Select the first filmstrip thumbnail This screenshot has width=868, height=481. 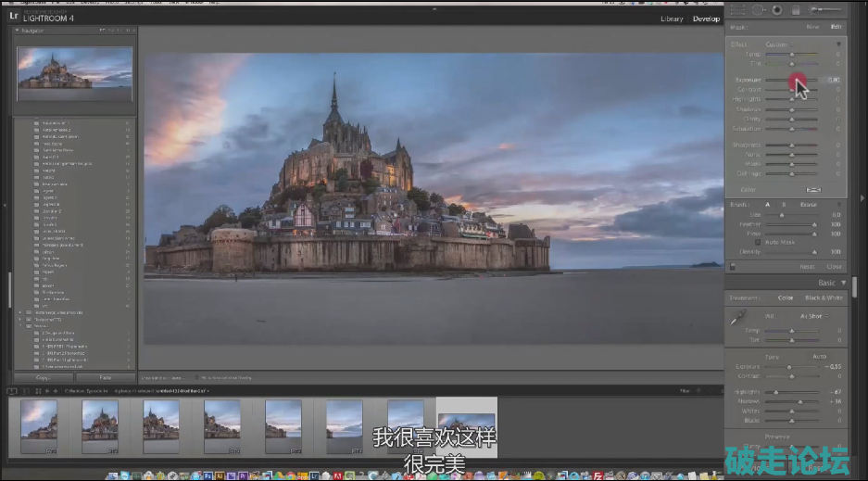pyautogui.click(x=39, y=425)
